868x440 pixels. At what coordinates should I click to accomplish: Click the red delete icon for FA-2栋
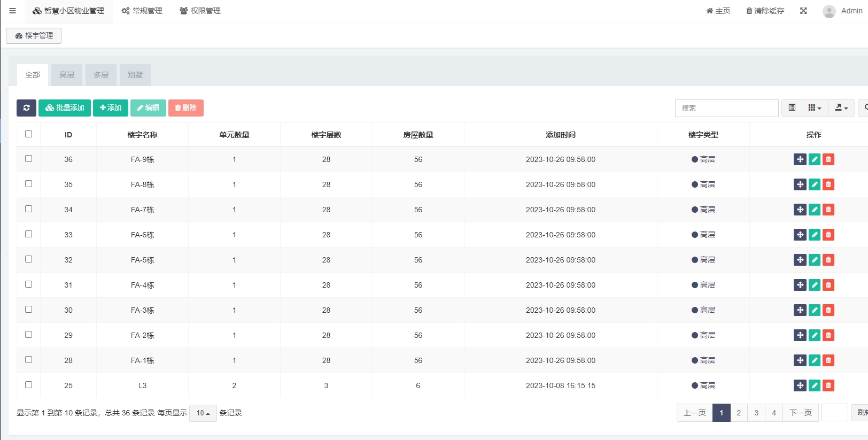tap(828, 335)
